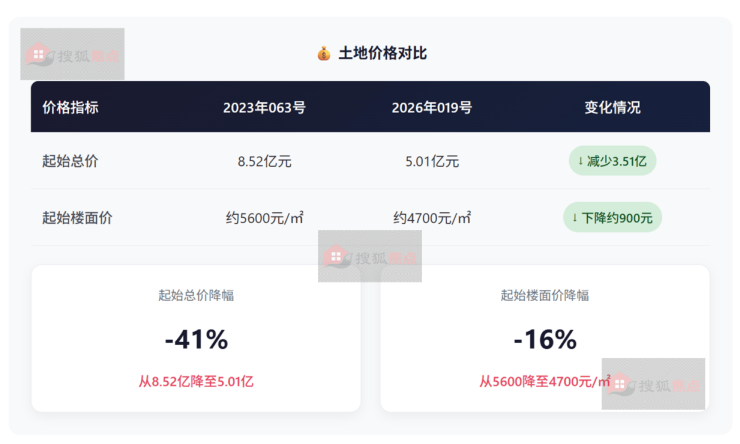Select the 2023年063号 column header
740x444 pixels.
[x=264, y=107]
